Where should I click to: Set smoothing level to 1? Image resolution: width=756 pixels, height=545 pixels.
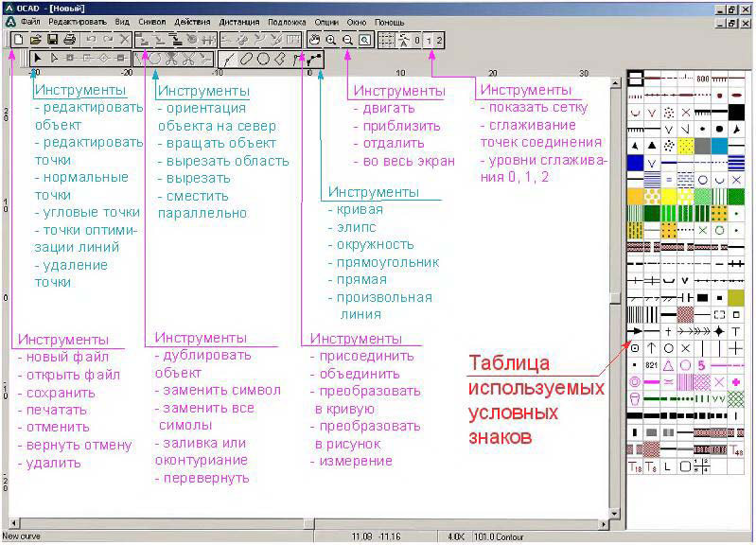pyautogui.click(x=429, y=40)
